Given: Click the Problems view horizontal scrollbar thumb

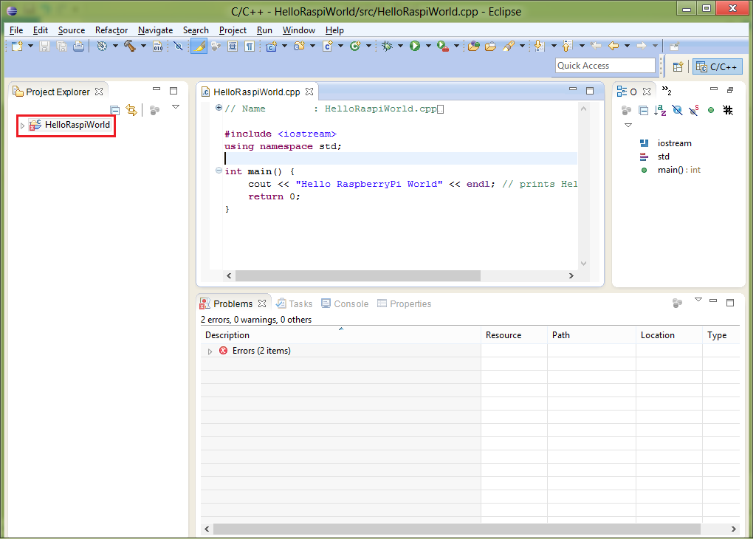Looking at the screenshot, I should (x=456, y=529).
